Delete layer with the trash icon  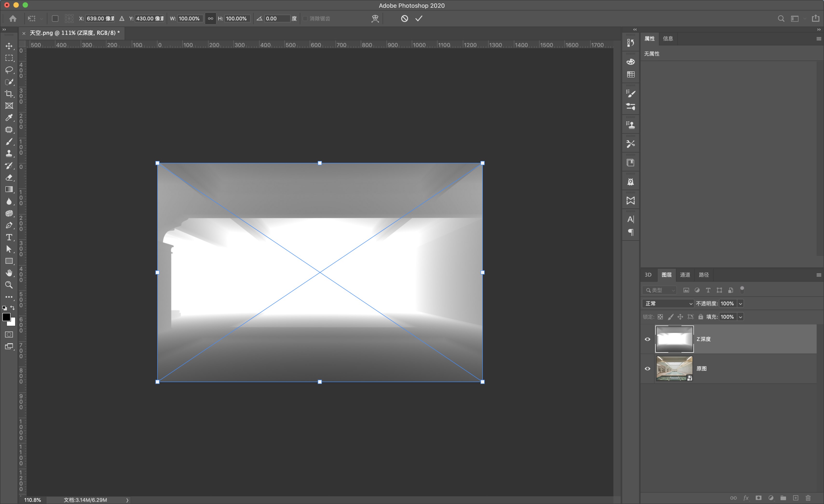click(808, 498)
